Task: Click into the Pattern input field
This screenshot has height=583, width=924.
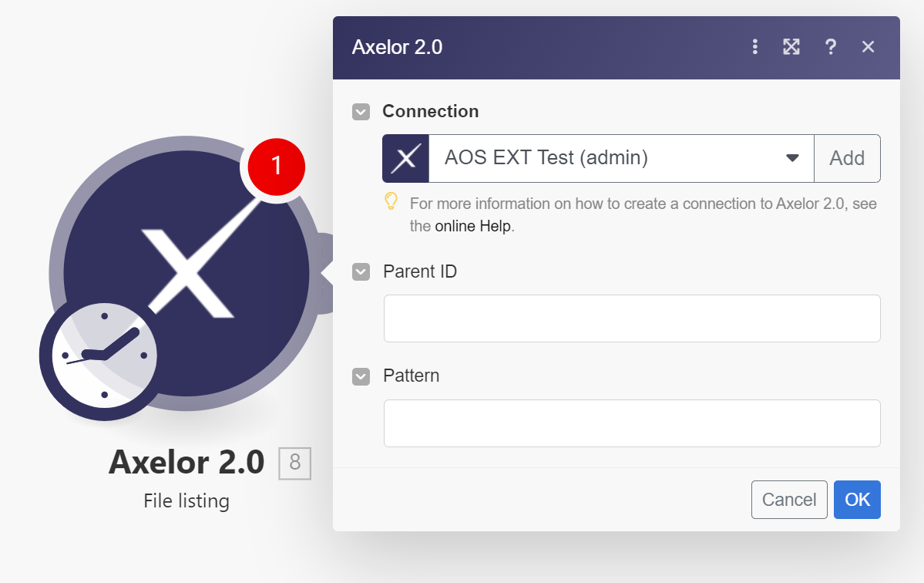Action: coord(632,423)
